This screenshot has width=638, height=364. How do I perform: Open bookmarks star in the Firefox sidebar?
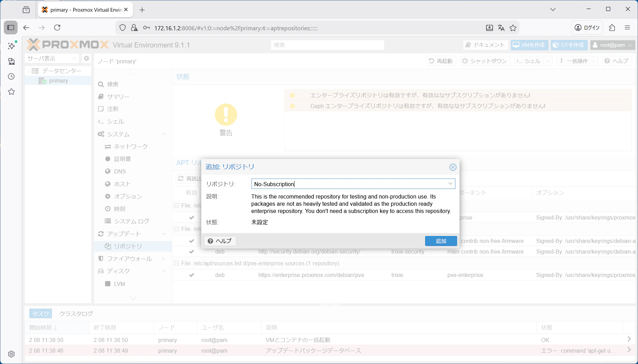pyautogui.click(x=11, y=92)
